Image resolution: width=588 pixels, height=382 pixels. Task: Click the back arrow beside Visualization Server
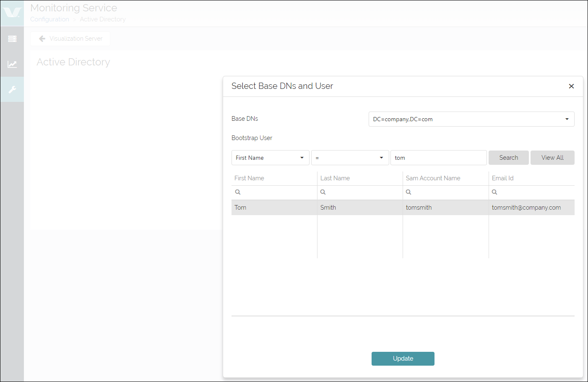(x=42, y=38)
